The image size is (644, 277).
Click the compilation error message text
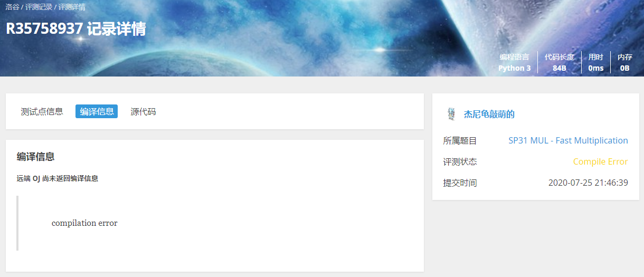(84, 223)
